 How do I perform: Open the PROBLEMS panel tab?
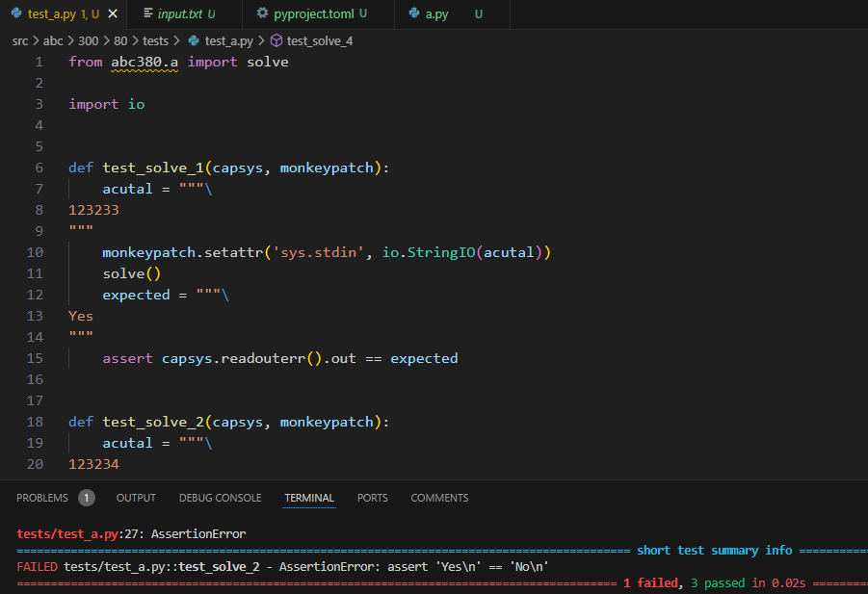42,498
